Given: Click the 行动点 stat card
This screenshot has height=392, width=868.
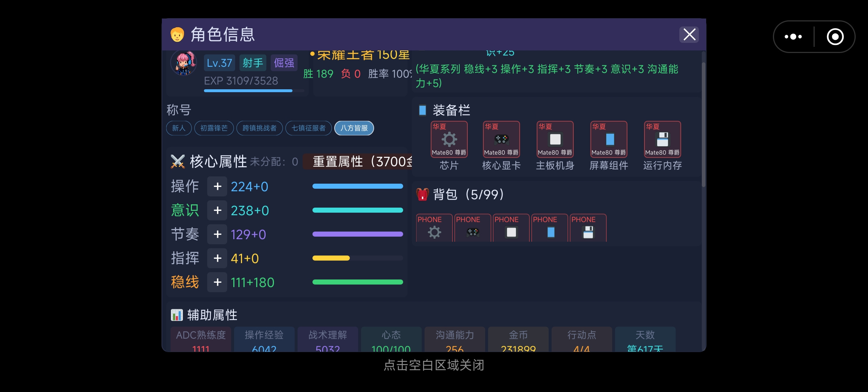Looking at the screenshot, I should tap(582, 339).
